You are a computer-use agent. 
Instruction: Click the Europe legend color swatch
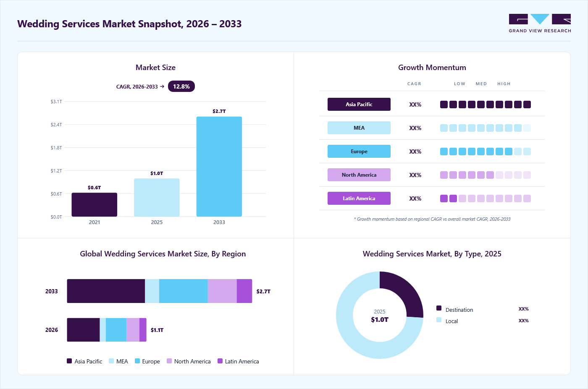coord(137,361)
